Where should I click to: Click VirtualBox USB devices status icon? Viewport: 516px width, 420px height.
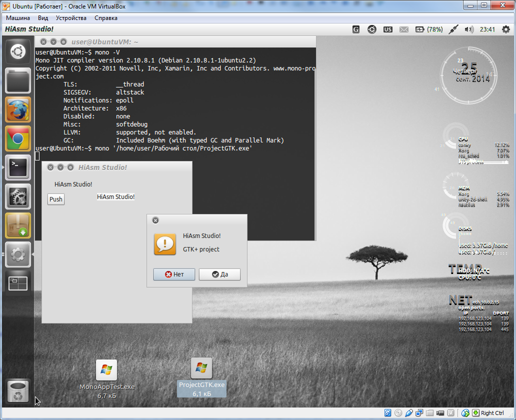pyautogui.click(x=409, y=413)
